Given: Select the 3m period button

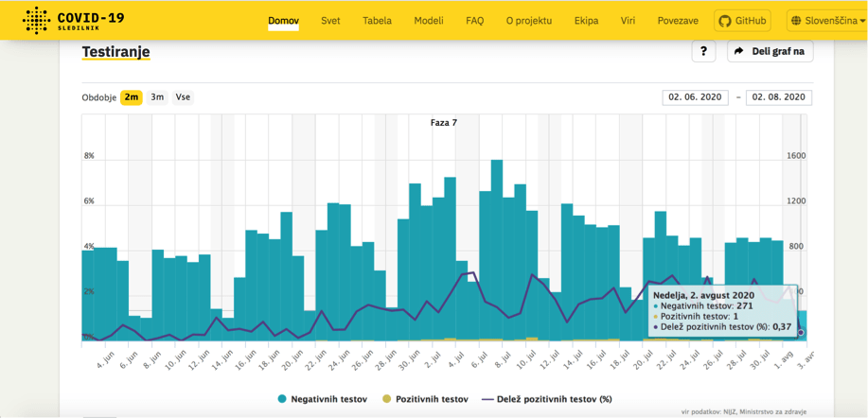Looking at the screenshot, I should 157,97.
